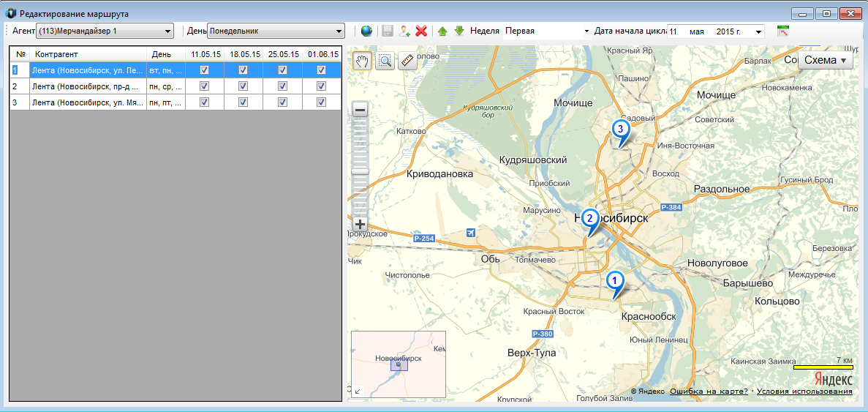The image size is (868, 412).
Task: Click the red X delete icon
Action: pyautogui.click(x=421, y=31)
